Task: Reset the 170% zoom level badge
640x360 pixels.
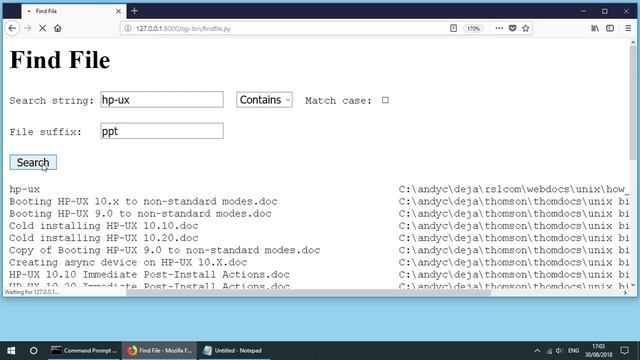Action: [x=473, y=29]
